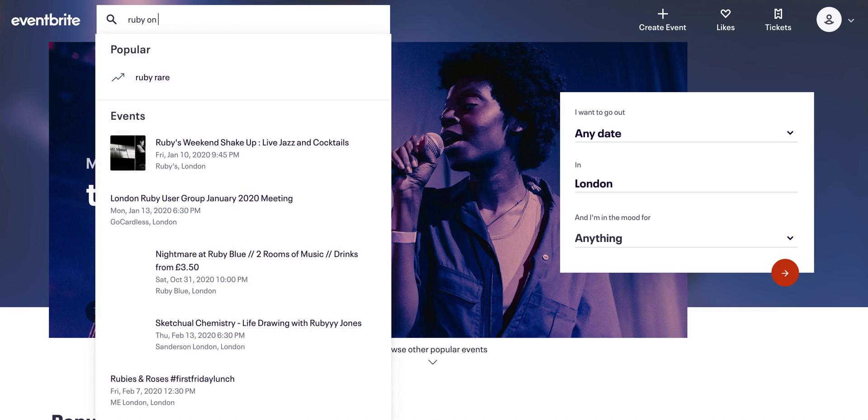Viewport: 868px width, 420px height.
Task: Open the 'Anything' mood dropdown
Action: pyautogui.click(x=686, y=238)
